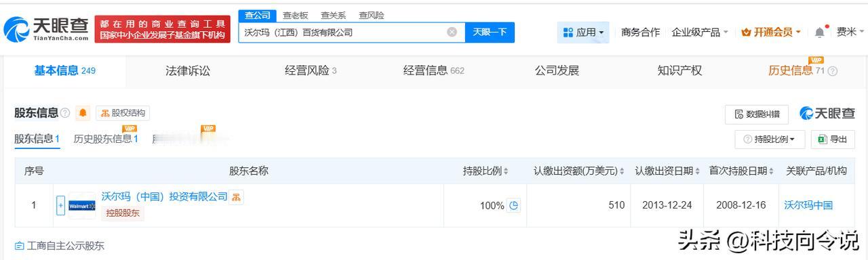
Task: Expand the 企业级产品 menu
Action: point(700,32)
